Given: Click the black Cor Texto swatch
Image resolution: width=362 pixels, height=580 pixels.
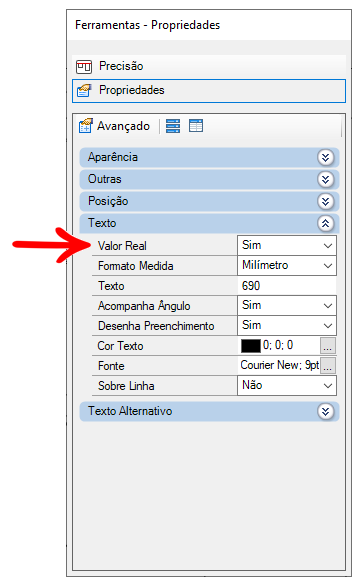Looking at the screenshot, I should click(251, 346).
